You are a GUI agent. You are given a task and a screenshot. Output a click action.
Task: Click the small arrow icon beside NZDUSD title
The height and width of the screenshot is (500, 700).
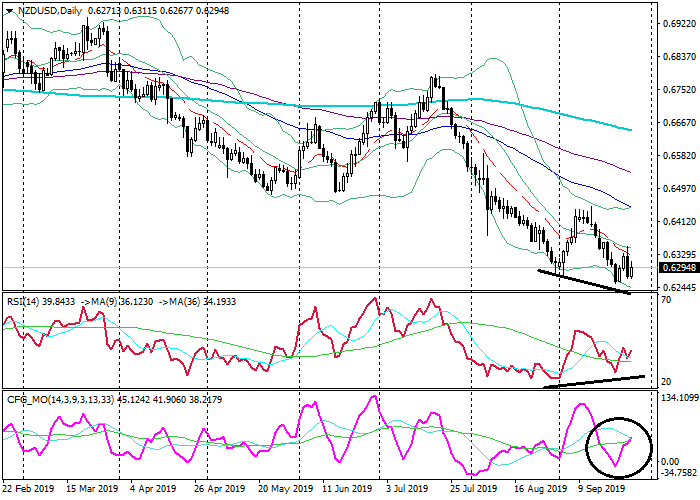coord(8,10)
